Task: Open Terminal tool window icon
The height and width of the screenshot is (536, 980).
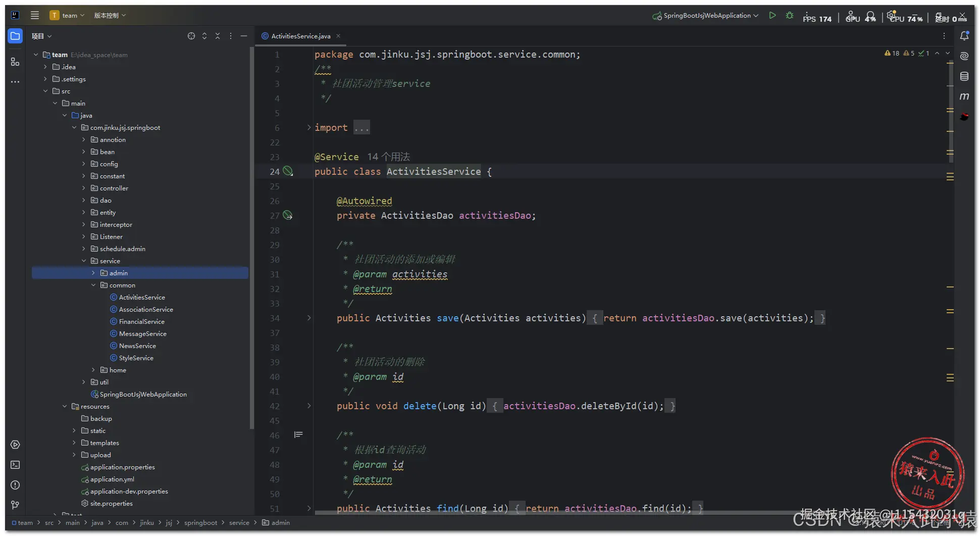Action: (15, 465)
